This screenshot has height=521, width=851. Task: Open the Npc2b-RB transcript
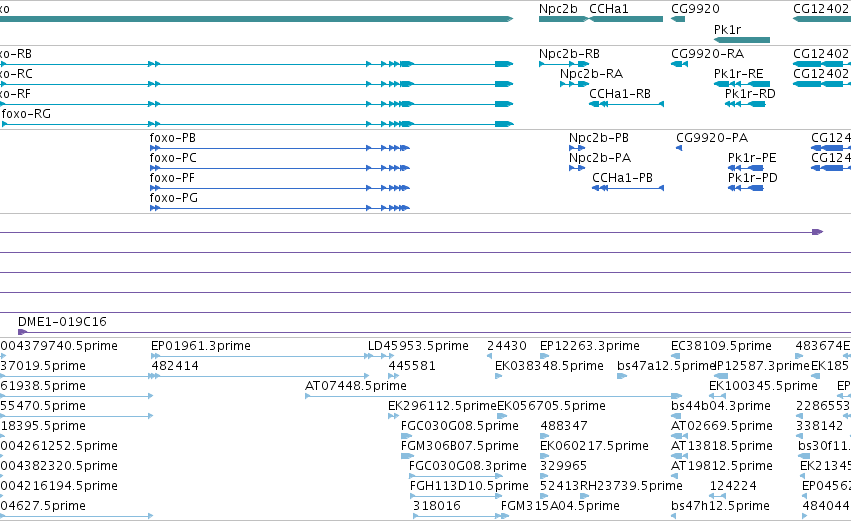(564, 64)
